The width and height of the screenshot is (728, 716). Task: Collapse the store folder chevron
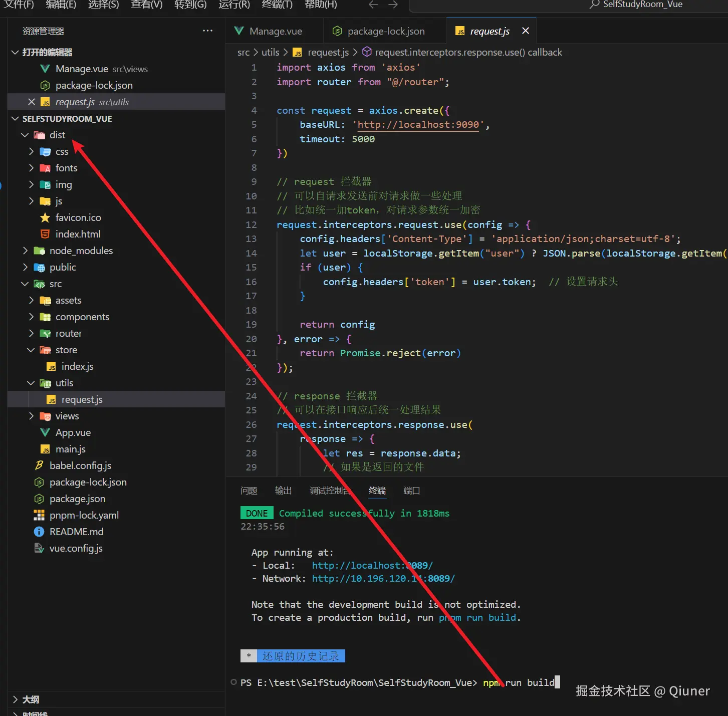[x=31, y=350]
